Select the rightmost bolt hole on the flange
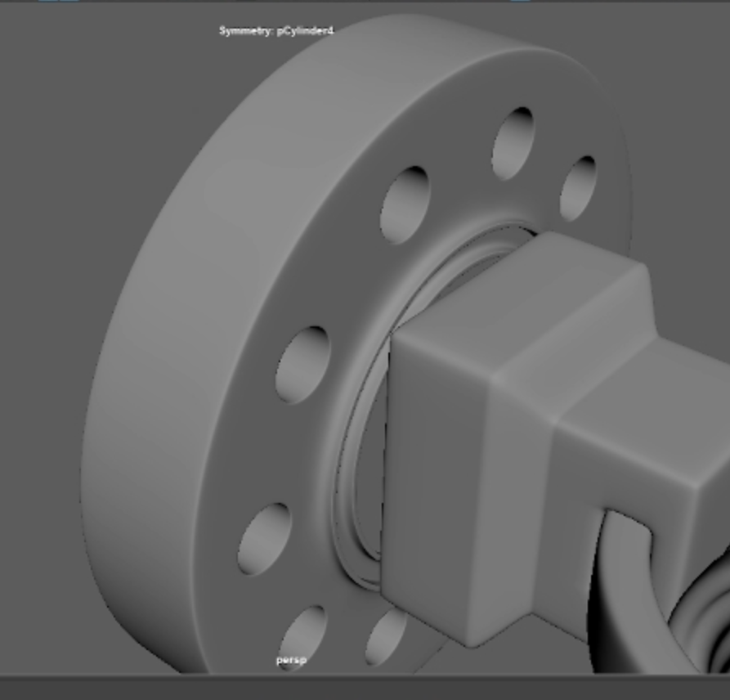Image resolution: width=730 pixels, height=700 pixels. [x=579, y=187]
